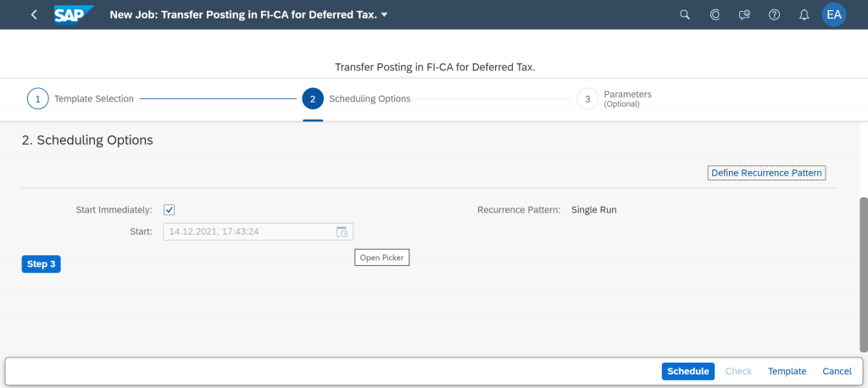Click the Template button in the footer

(787, 371)
